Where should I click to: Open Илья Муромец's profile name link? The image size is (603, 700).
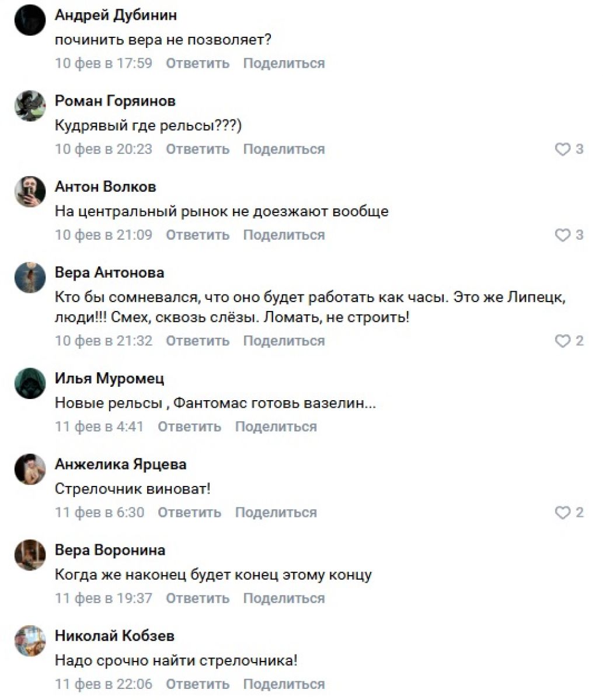coord(109,379)
